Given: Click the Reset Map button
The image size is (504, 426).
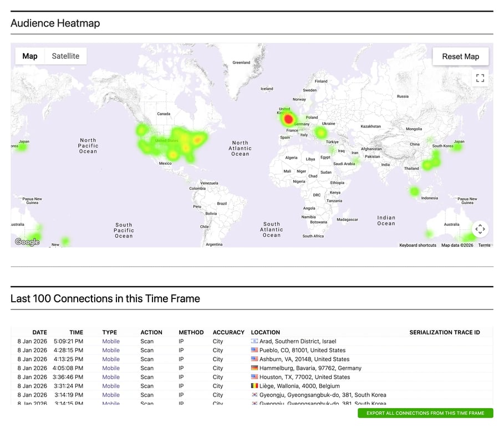Looking at the screenshot, I should tap(460, 56).
